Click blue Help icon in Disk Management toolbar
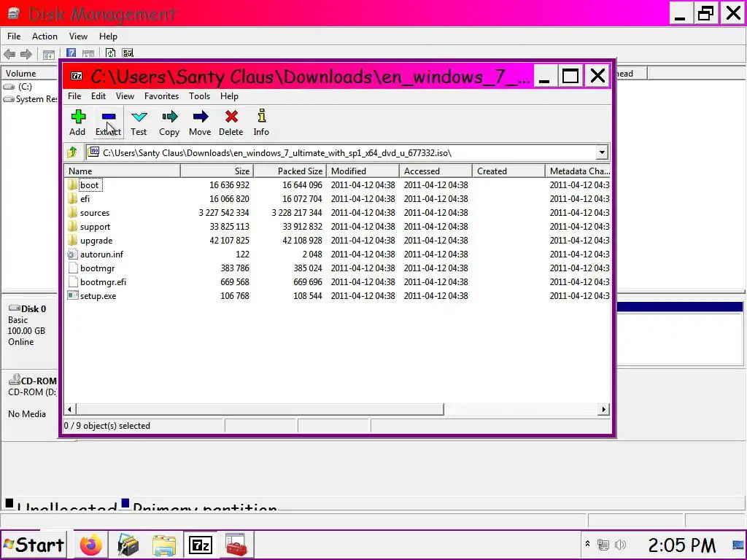Screen dimensions: 747x560 point(71,53)
